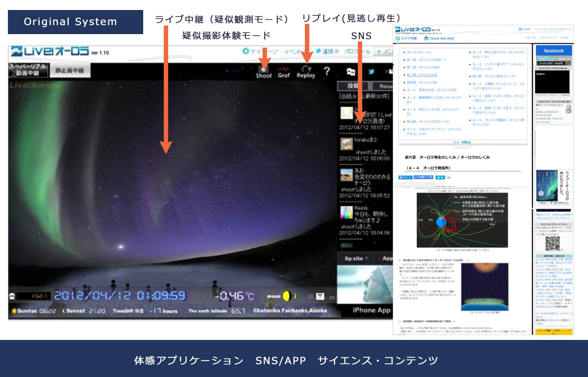Open link 6-4 オーロラ発電所

[498, 122]
